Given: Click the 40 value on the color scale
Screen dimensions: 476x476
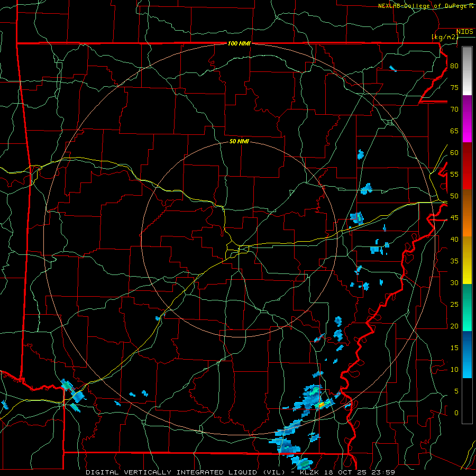Looking at the screenshot, I should 454,239.
